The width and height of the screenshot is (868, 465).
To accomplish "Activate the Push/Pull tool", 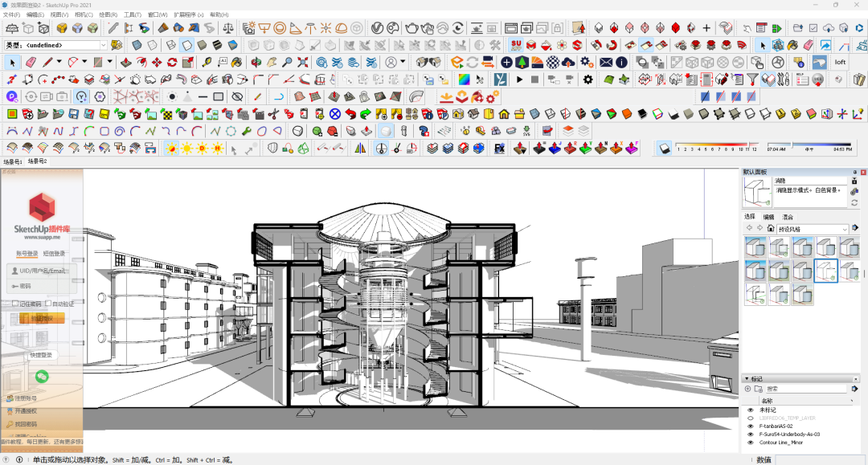I will pos(126,63).
